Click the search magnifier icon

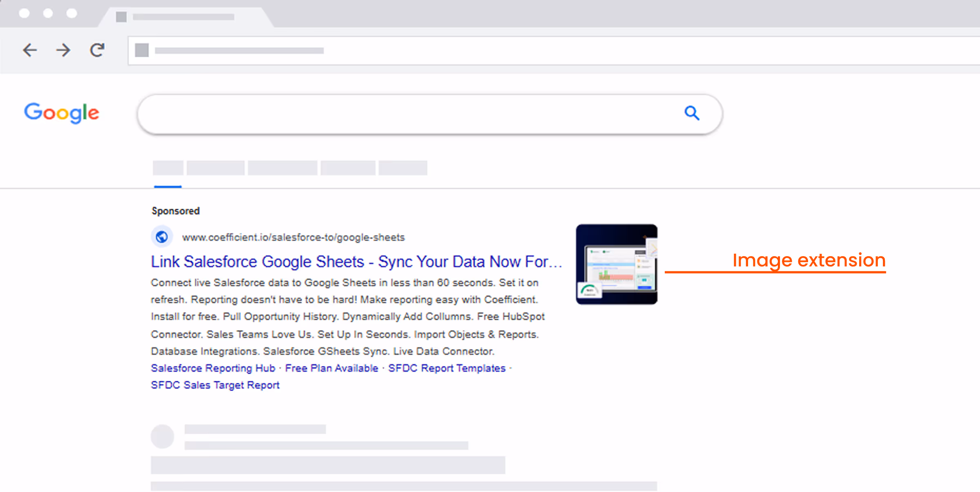point(691,114)
